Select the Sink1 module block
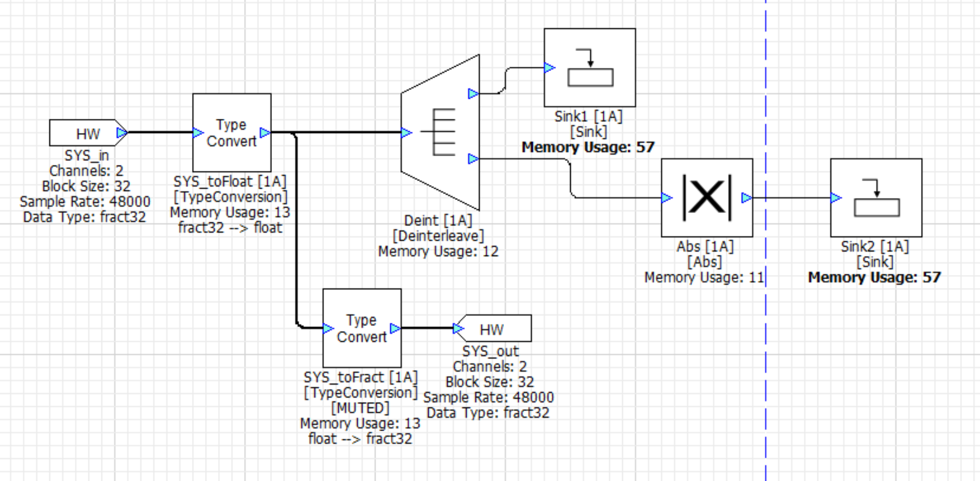This screenshot has height=481, width=980. [589, 68]
